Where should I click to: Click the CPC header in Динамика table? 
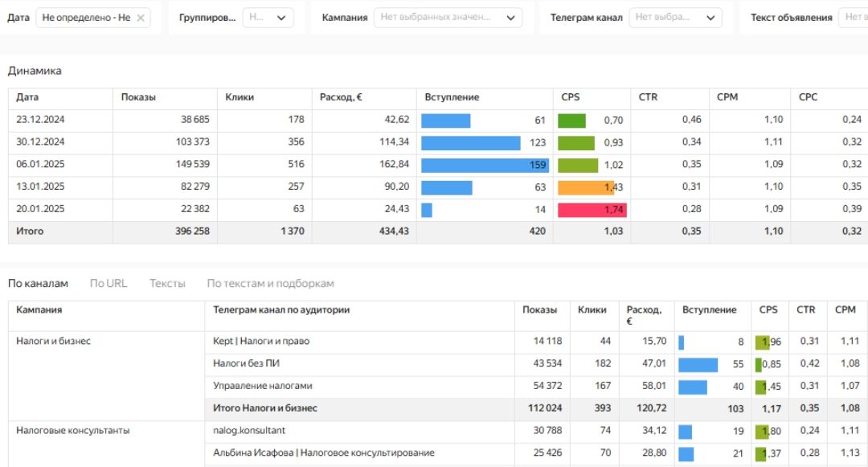pyautogui.click(x=808, y=97)
